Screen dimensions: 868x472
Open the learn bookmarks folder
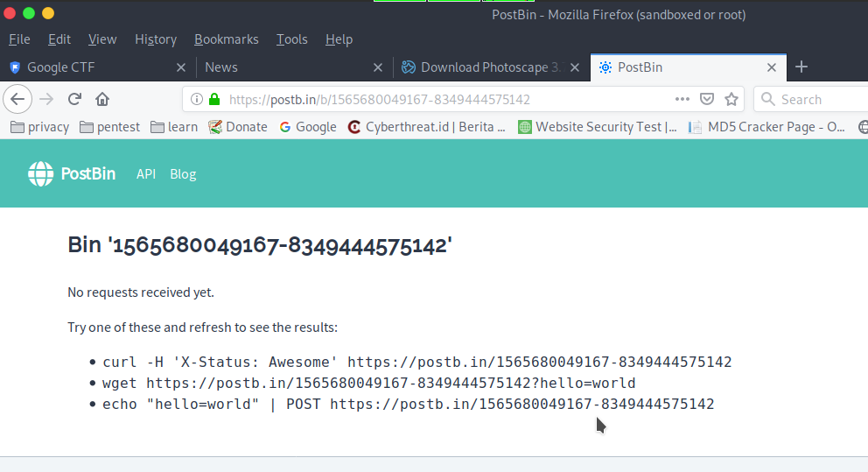pyautogui.click(x=174, y=128)
